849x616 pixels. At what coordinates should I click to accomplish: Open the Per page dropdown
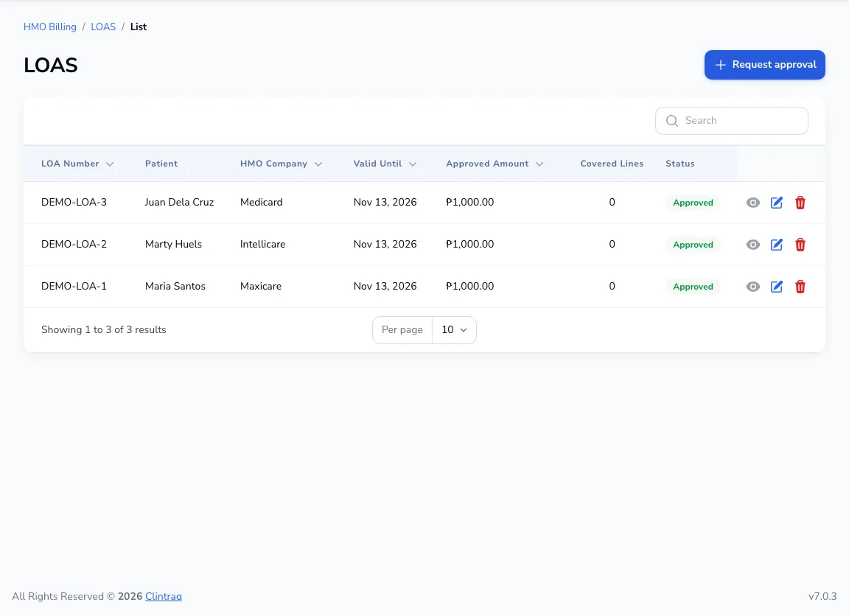(454, 329)
